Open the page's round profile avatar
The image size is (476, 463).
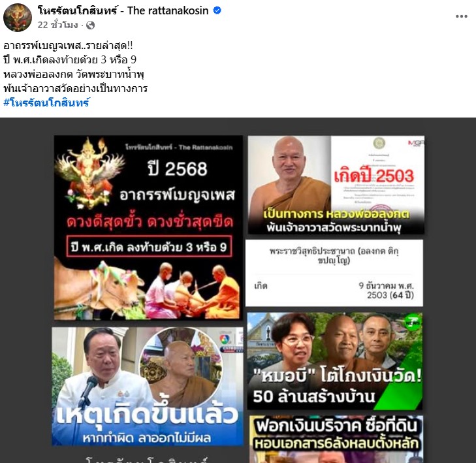pos(18,18)
